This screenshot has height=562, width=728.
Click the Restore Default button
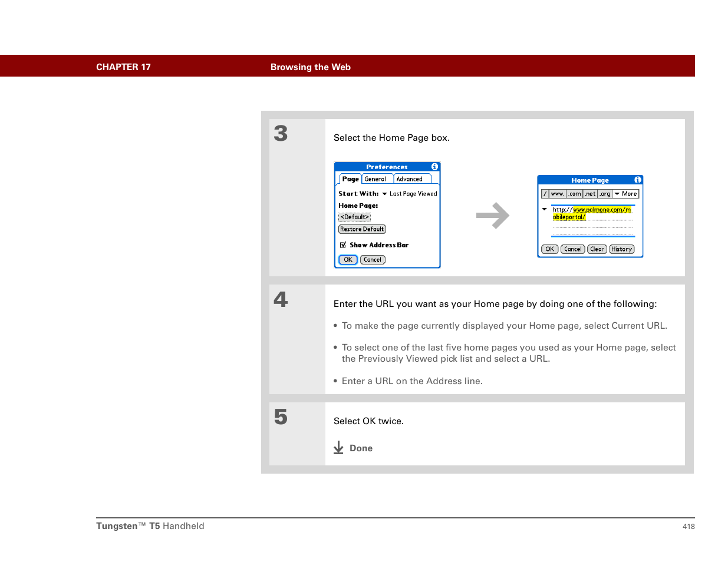click(x=362, y=229)
